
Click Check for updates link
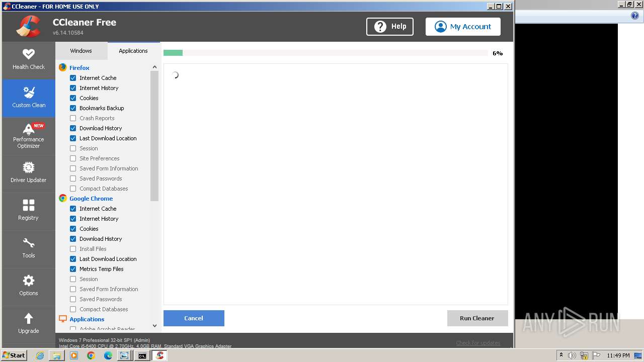point(478,343)
